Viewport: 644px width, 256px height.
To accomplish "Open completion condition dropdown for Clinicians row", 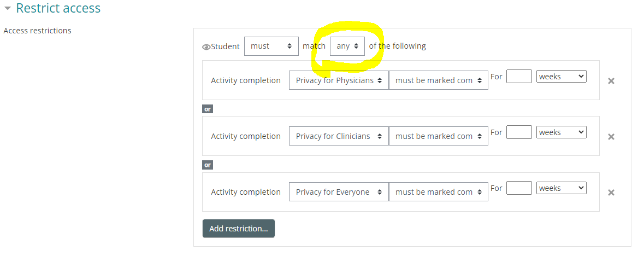I will 438,136.
